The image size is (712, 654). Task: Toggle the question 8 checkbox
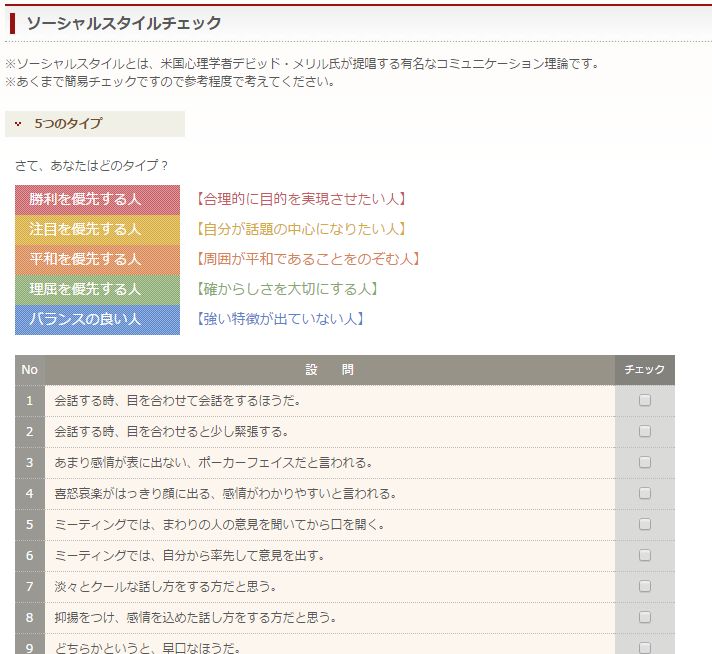(644, 617)
